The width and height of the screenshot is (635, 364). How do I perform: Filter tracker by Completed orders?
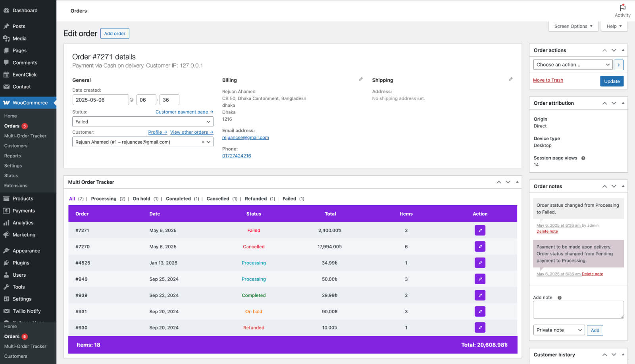178,199
